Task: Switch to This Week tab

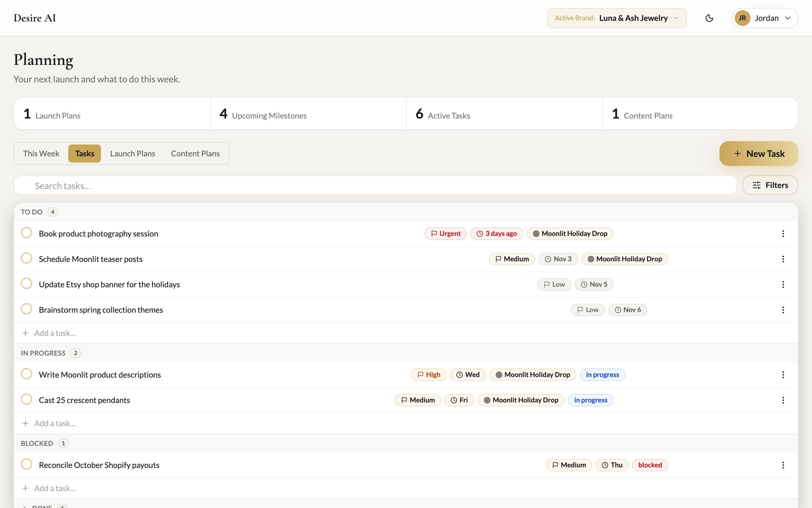Action: [x=41, y=154]
